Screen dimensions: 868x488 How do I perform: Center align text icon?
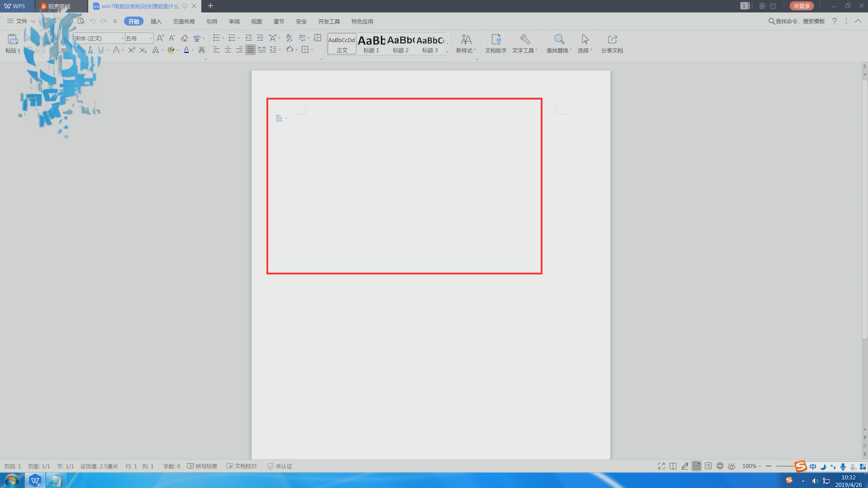(228, 50)
